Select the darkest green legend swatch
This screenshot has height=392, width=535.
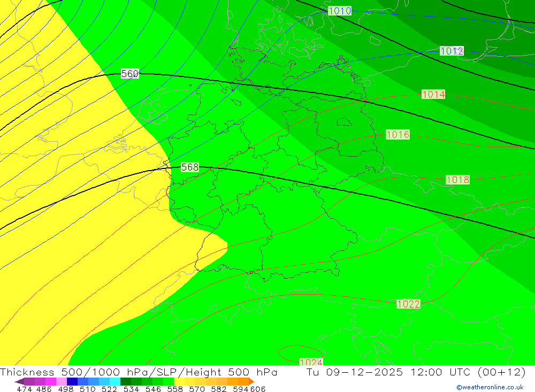click(126, 382)
